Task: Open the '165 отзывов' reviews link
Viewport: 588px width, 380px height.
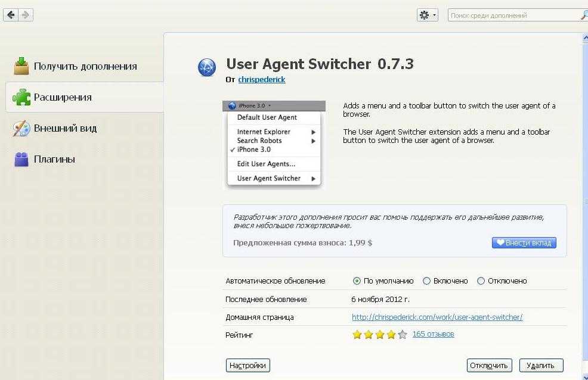Action: [433, 334]
